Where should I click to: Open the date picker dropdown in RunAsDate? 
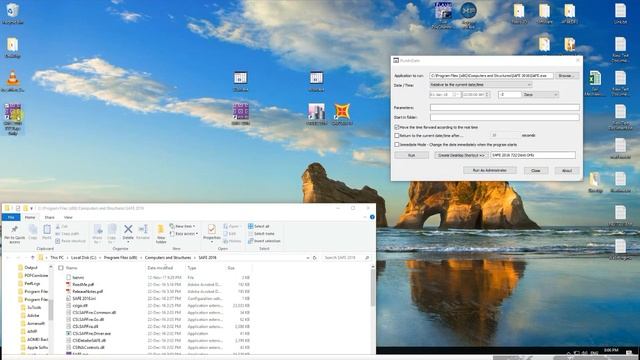click(x=457, y=95)
